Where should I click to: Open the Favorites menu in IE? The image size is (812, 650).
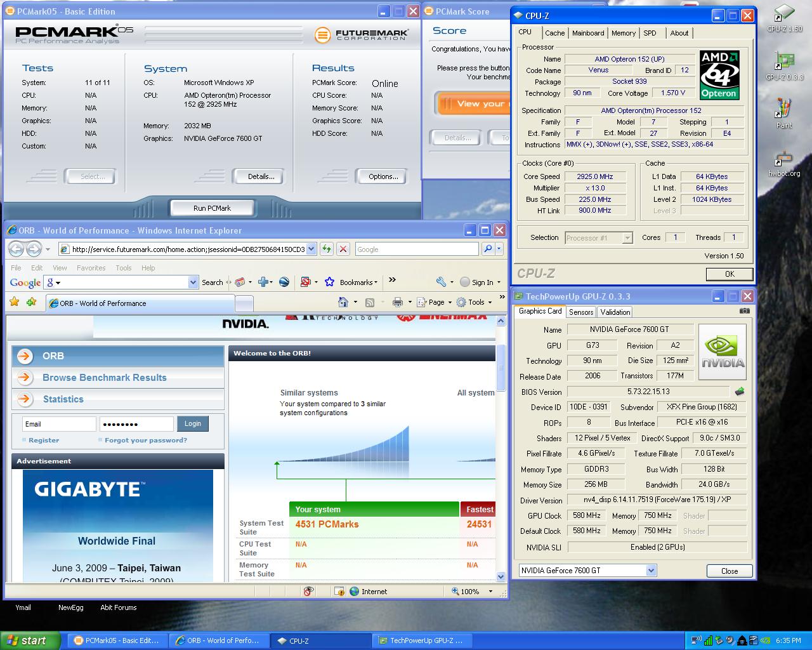pyautogui.click(x=91, y=268)
